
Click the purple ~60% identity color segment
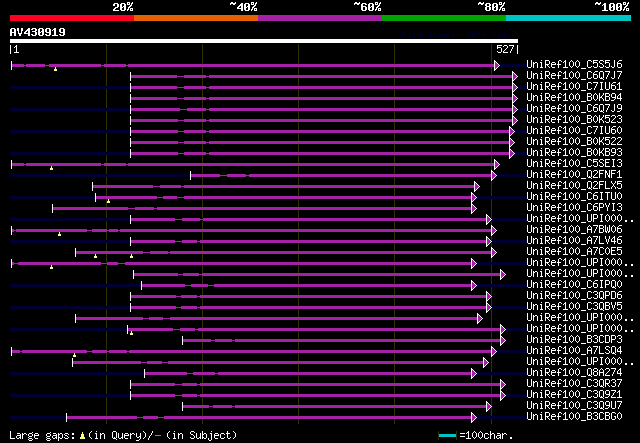click(320, 18)
